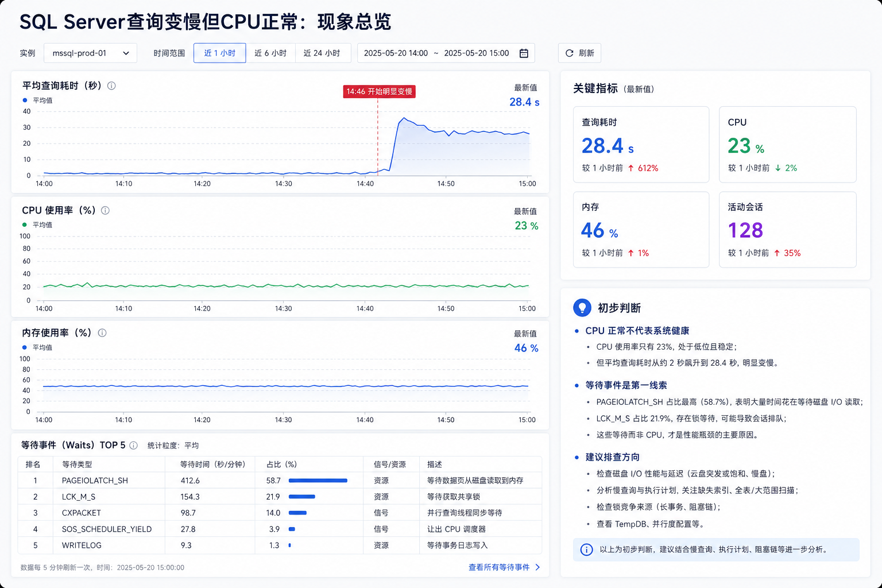
Task: Click the 等待数据页从磁盘读取到内存 description
Action: coord(475,481)
